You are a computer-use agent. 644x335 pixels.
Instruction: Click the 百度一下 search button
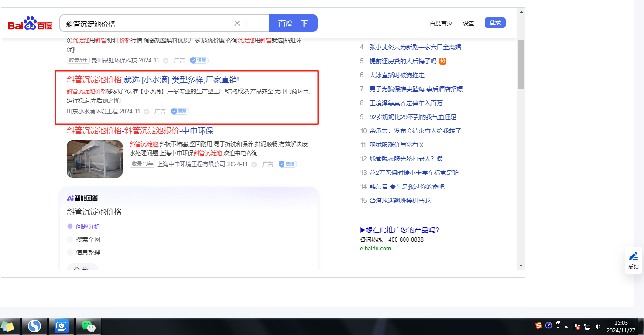click(x=293, y=23)
